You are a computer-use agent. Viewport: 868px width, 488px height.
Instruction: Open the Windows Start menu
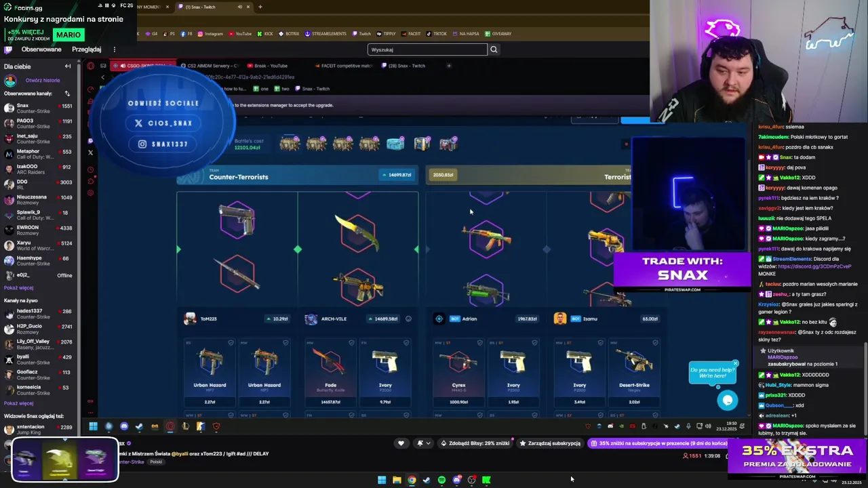pos(382,480)
